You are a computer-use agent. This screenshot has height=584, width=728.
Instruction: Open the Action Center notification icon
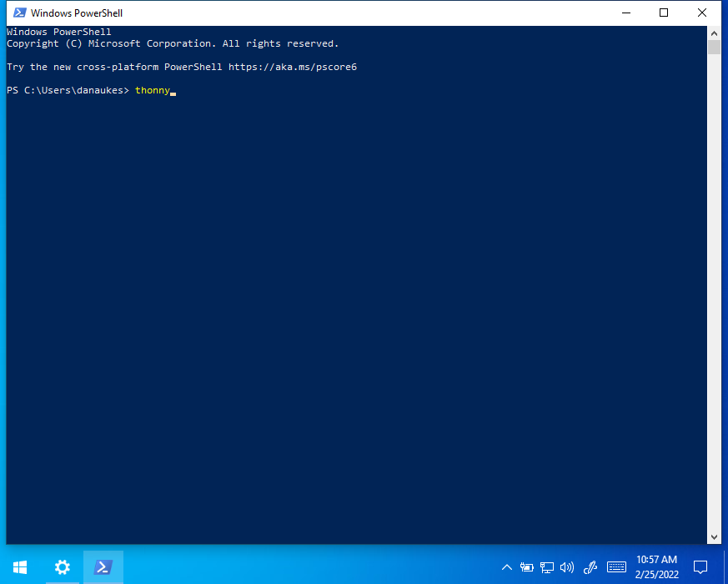tap(700, 567)
